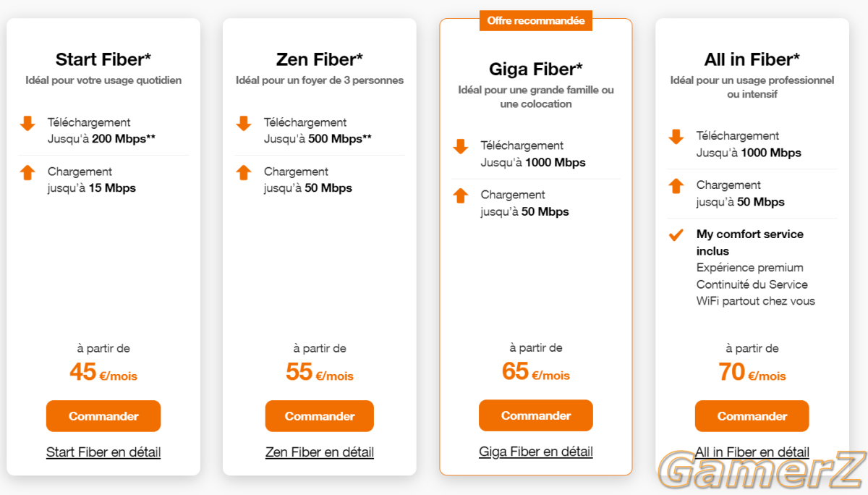868x495 pixels.
Task: Order the Zen Fiber plan
Action: tap(320, 416)
